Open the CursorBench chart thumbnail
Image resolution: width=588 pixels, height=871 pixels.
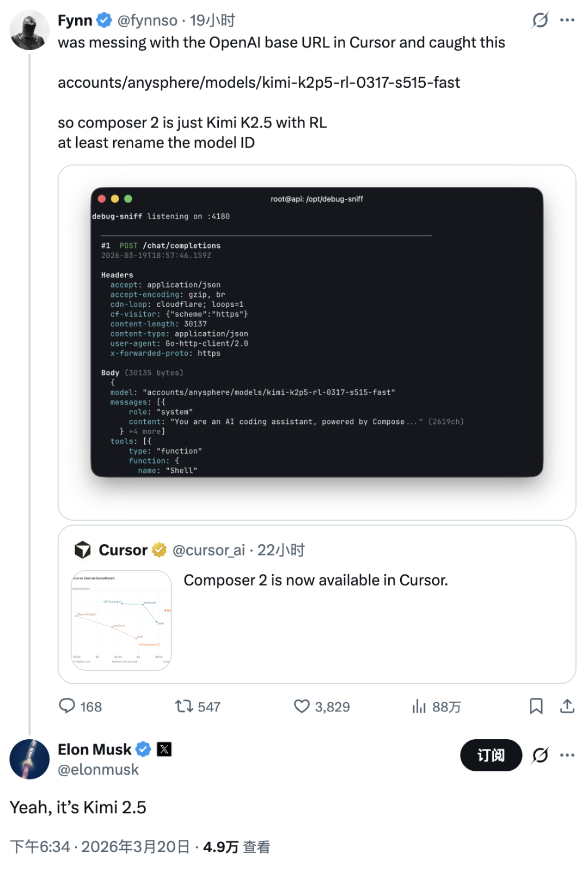(121, 620)
